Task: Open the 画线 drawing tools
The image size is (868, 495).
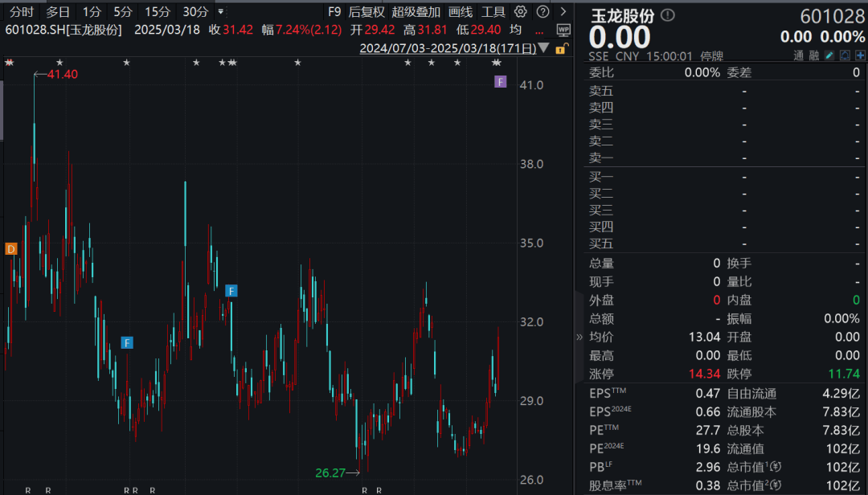Action: pyautogui.click(x=461, y=11)
